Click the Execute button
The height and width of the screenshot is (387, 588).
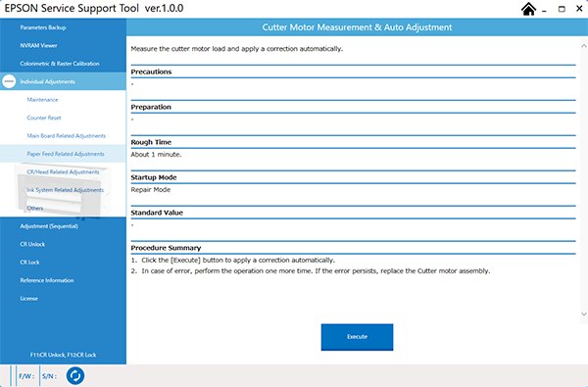pos(357,337)
